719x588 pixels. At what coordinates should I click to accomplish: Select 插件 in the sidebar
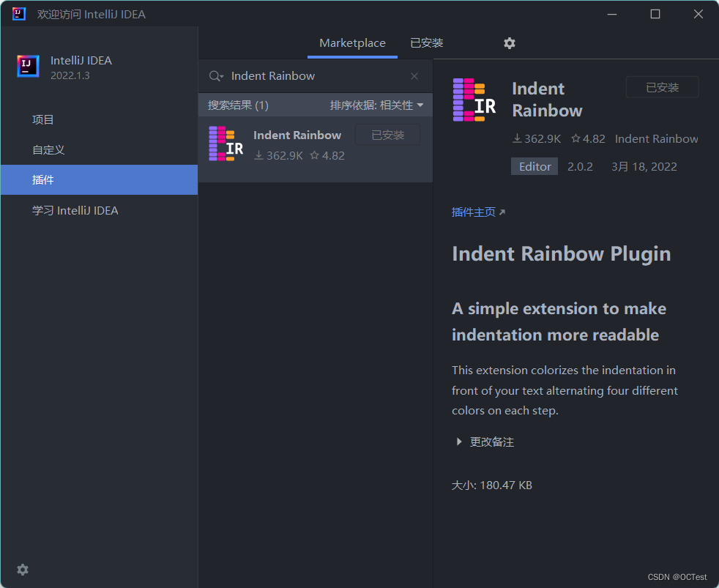coord(99,180)
